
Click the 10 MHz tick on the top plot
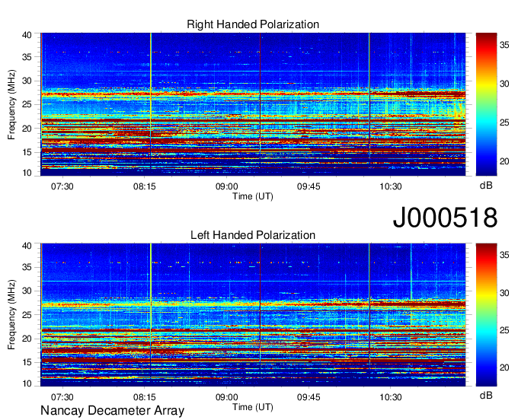tap(27, 173)
